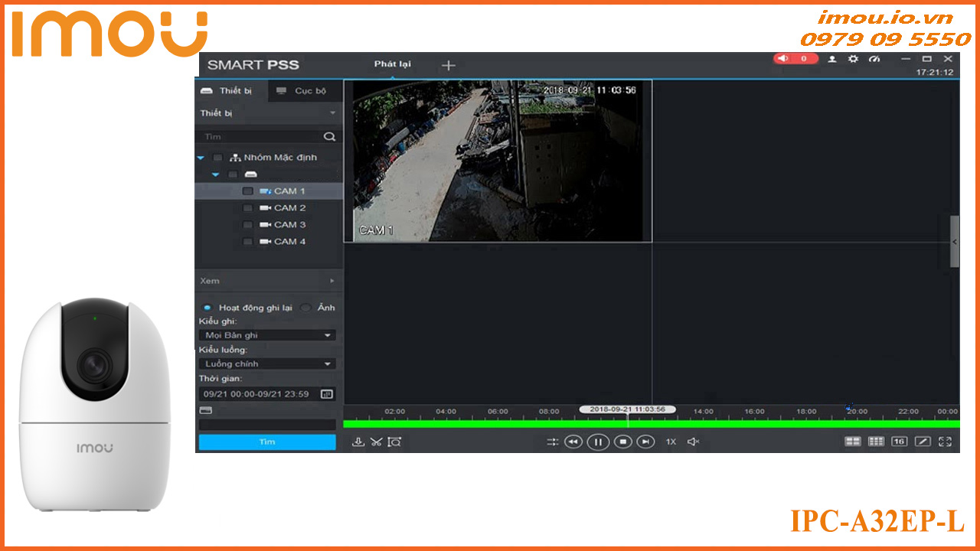Click the 16-window split layout icon
Viewport: 980px width, 551px height.
pos(898,442)
